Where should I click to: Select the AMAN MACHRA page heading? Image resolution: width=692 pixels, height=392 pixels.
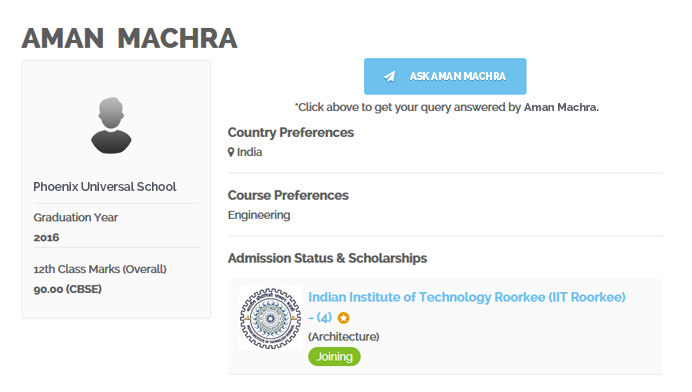pyautogui.click(x=129, y=38)
